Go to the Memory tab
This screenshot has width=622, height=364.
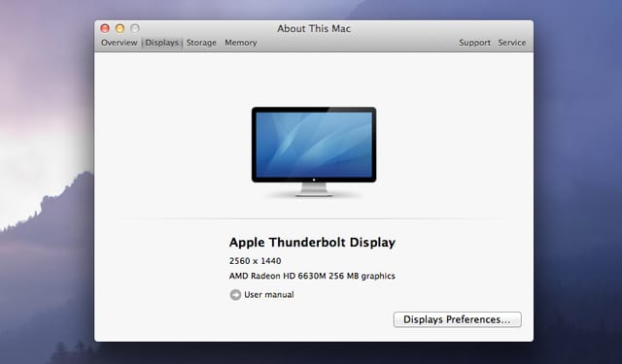[x=241, y=43]
